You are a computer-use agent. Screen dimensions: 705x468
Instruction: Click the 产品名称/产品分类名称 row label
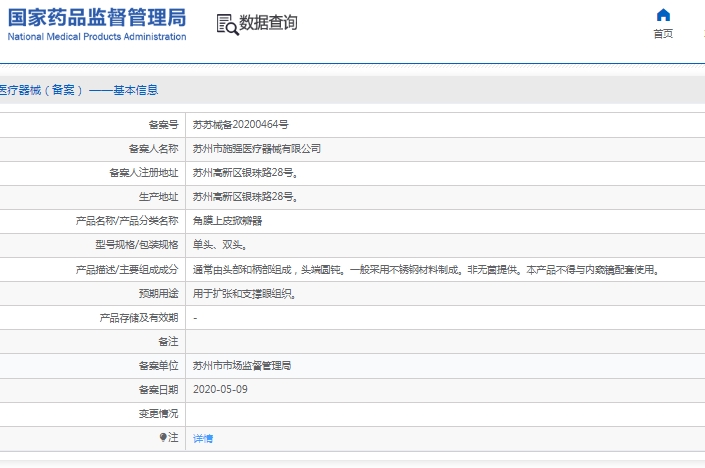pyautogui.click(x=127, y=221)
